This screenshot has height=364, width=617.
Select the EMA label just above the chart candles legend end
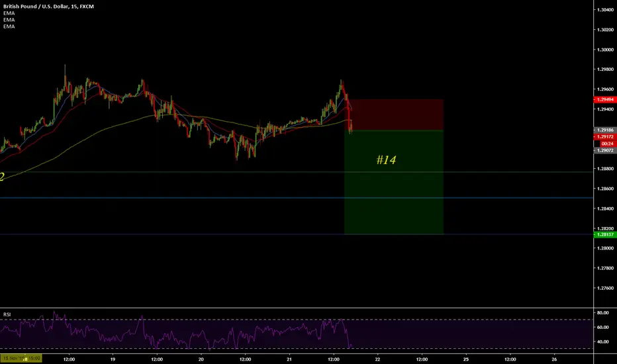click(x=9, y=26)
